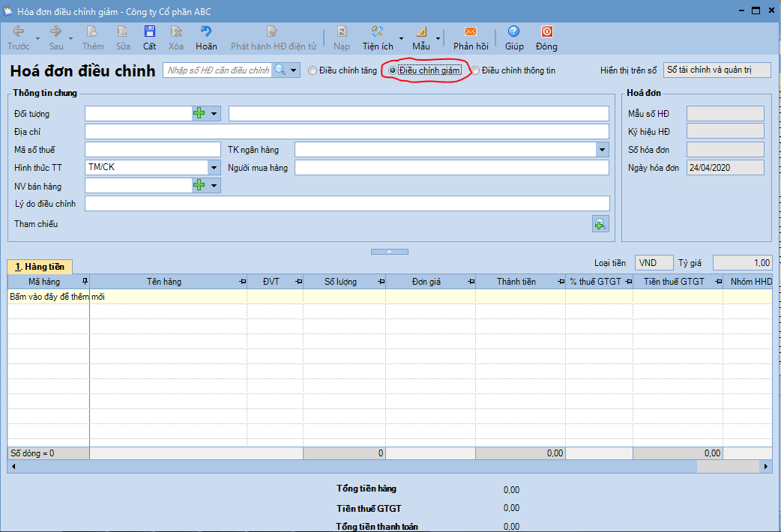Search invoice with magnifier icon
The image size is (781, 532).
pos(280,70)
